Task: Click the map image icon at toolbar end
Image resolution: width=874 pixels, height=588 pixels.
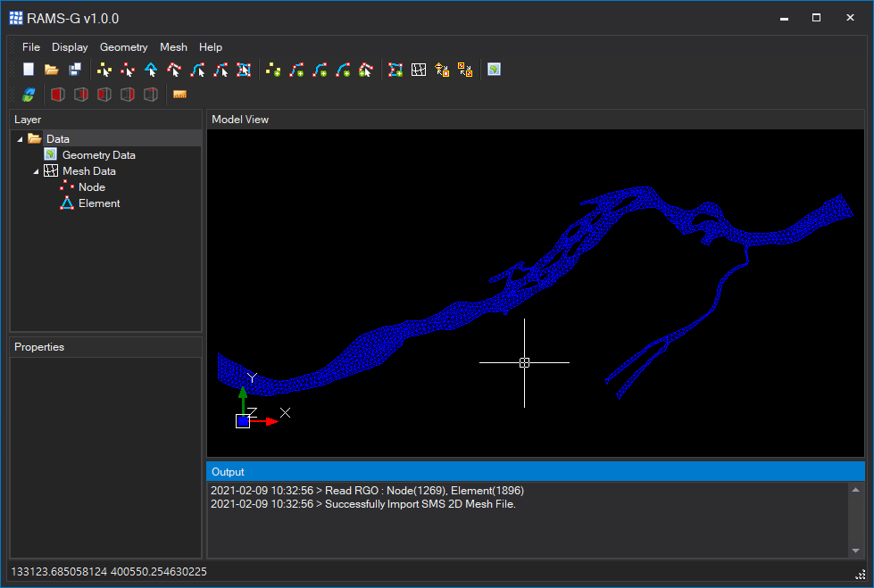Action: tap(494, 70)
